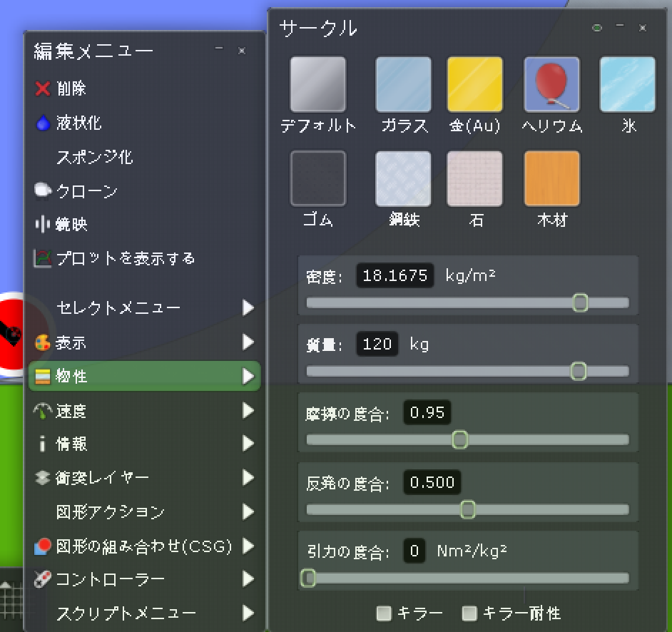Select the 木材 wood material
The width and height of the screenshot is (672, 632).
tap(551, 178)
